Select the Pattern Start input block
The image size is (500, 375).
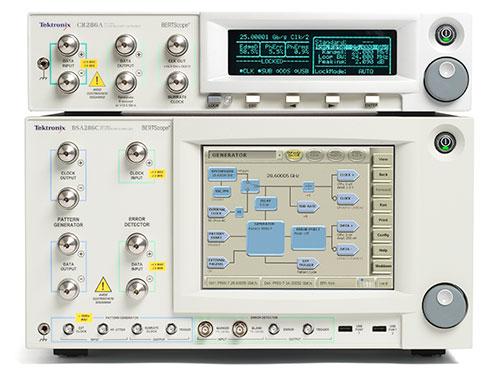tap(219, 236)
